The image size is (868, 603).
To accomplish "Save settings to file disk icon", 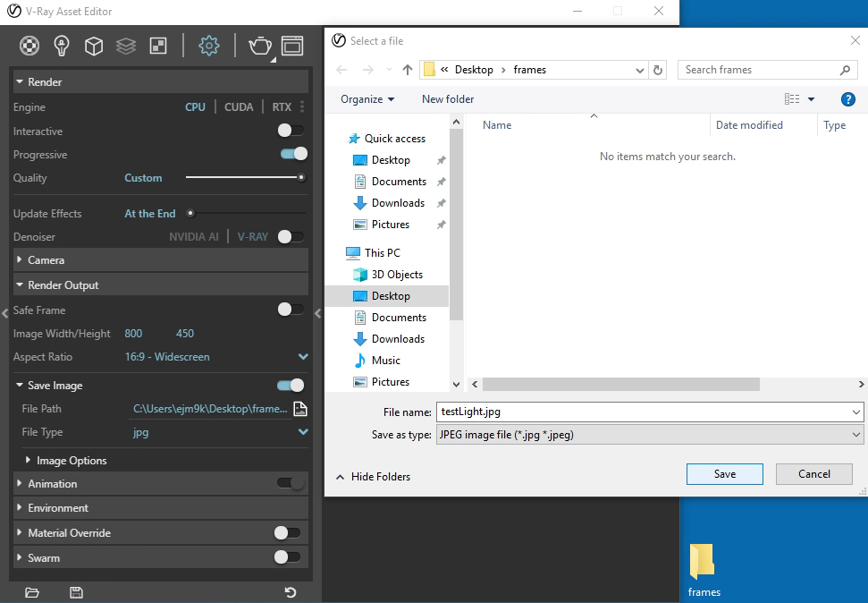I will pos(76,592).
